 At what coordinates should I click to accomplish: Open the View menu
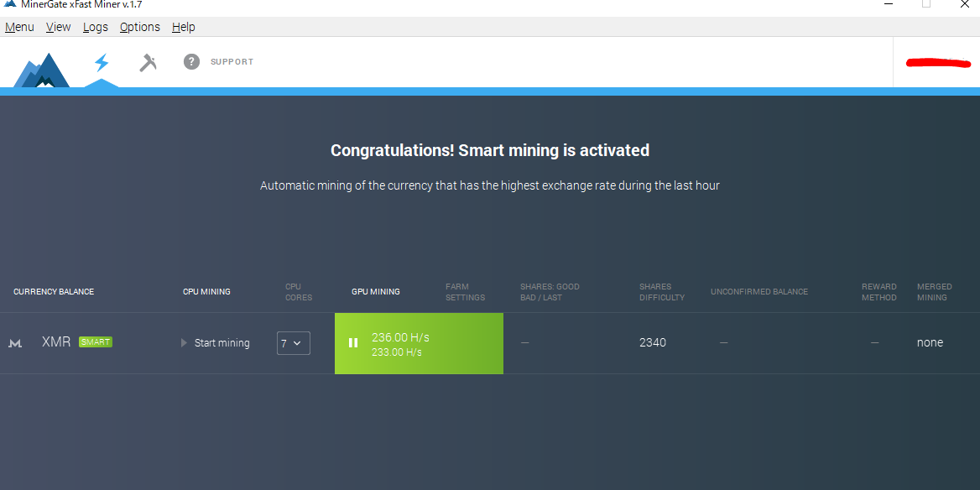click(x=58, y=27)
